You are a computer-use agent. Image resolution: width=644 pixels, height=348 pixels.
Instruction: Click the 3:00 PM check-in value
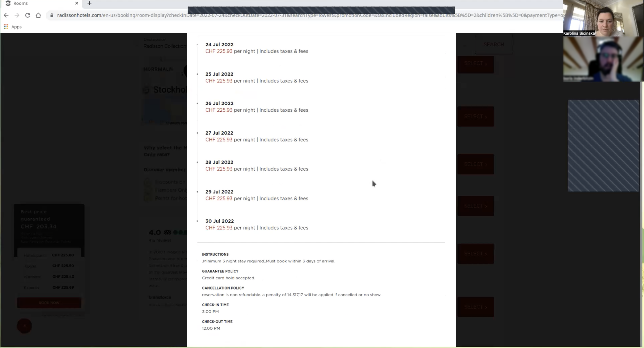210,311
